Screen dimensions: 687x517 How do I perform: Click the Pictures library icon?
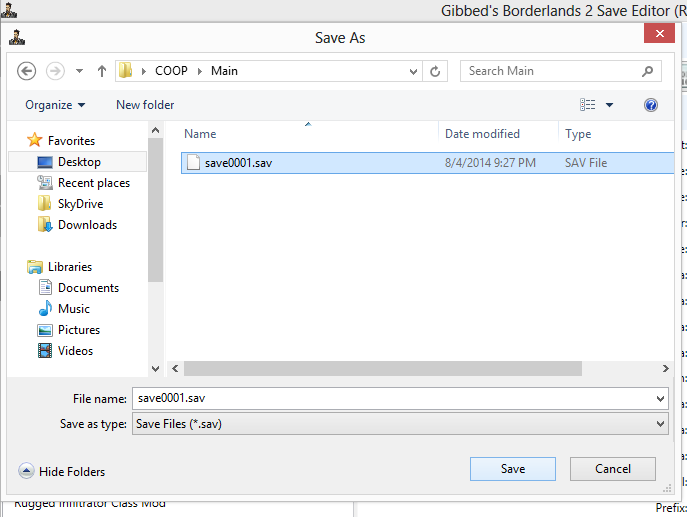[45, 330]
